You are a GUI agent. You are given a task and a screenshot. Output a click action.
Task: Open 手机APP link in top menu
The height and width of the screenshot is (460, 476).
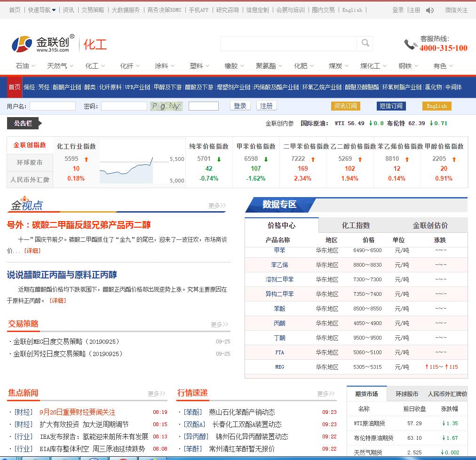[198, 10]
